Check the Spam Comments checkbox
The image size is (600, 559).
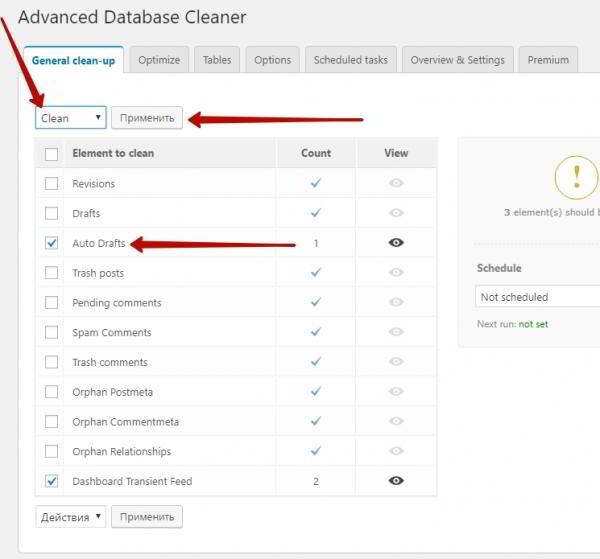(x=51, y=332)
